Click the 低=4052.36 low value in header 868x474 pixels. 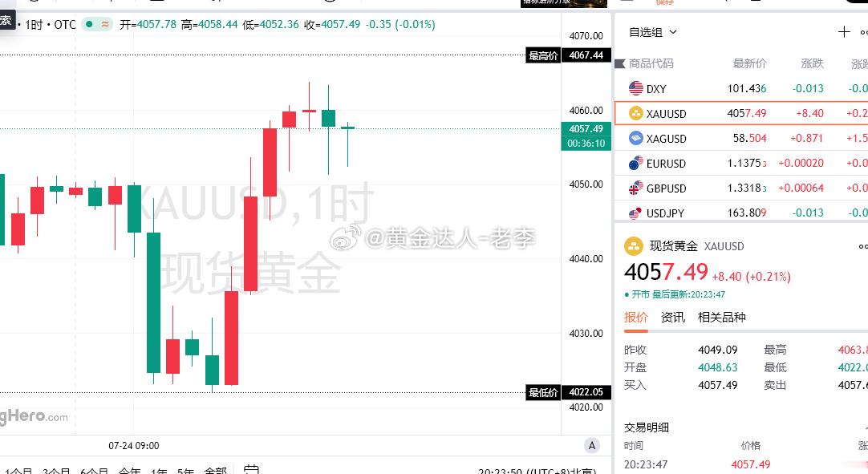270,25
